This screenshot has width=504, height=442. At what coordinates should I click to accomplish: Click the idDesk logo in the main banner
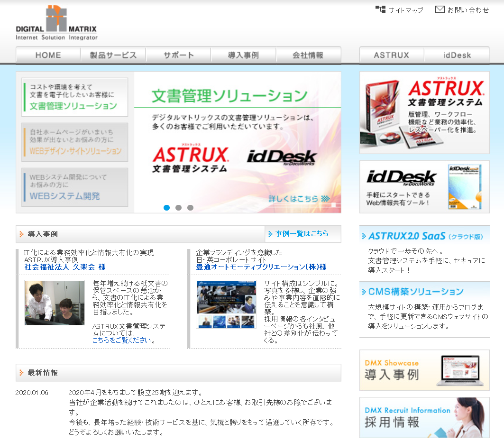pyautogui.click(x=282, y=157)
